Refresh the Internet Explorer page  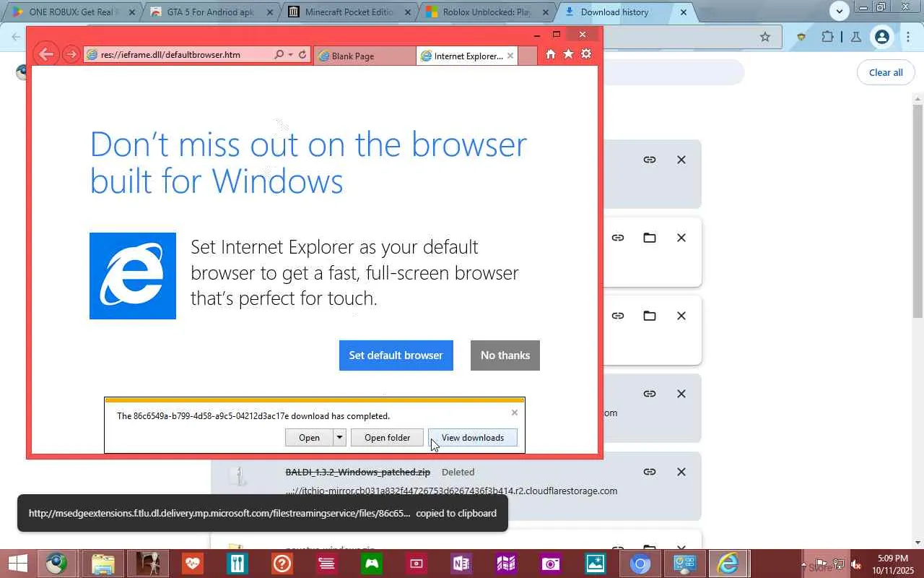tap(302, 55)
